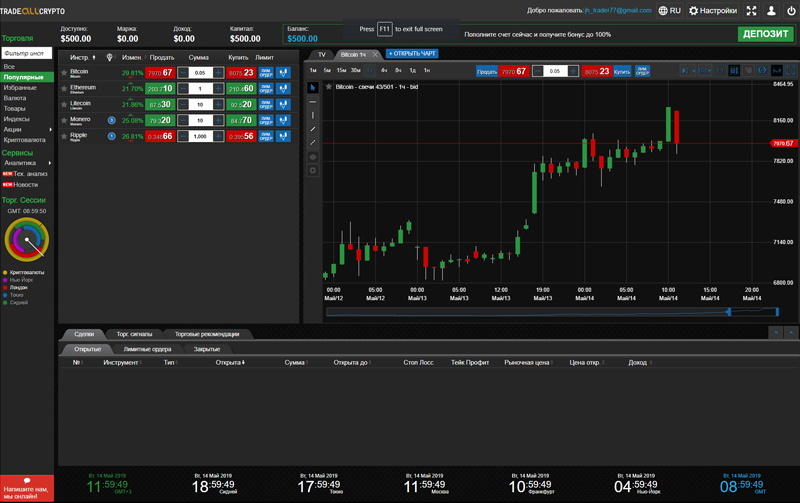Image resolution: width=800 pixels, height=503 pixels.
Task: Open the candlestick chart icon for Ripple row
Action: [x=283, y=136]
